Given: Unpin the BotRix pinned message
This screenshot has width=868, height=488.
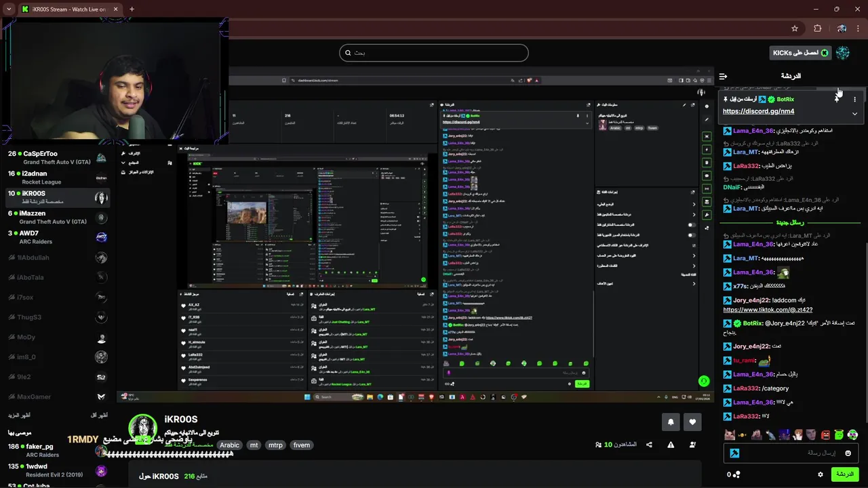Looking at the screenshot, I should pyautogui.click(x=836, y=99).
